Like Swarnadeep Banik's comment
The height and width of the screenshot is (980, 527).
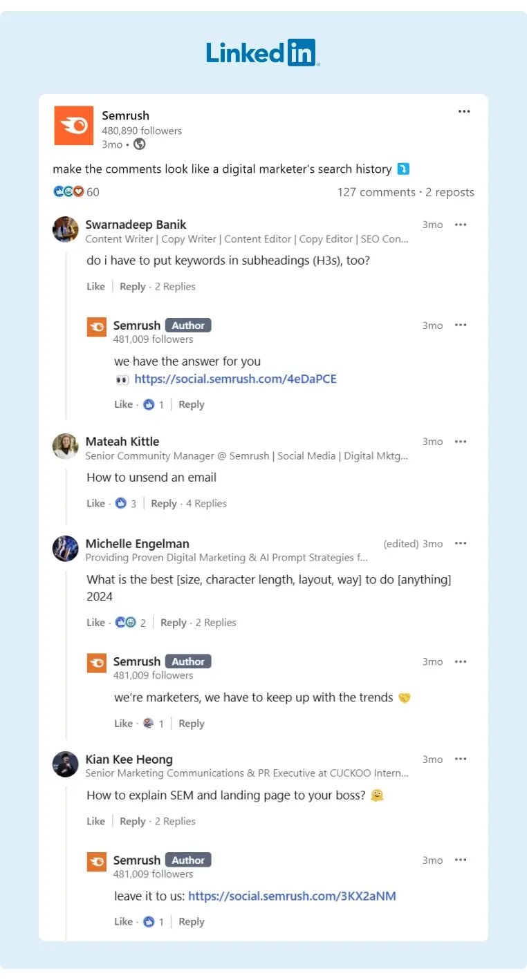95,285
